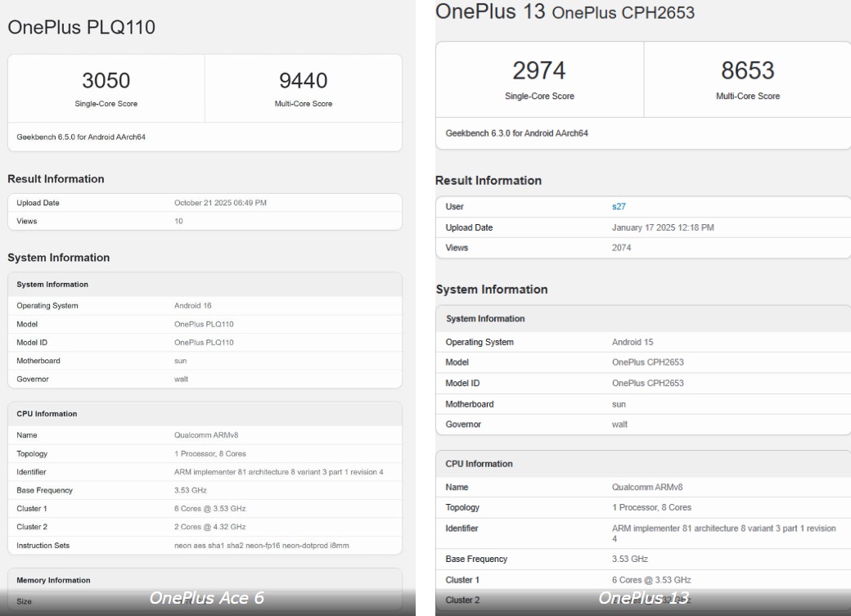Image resolution: width=851 pixels, height=616 pixels.
Task: Click Base Frequency '3.53 GHz' on CPH2653 page
Action: (x=629, y=559)
